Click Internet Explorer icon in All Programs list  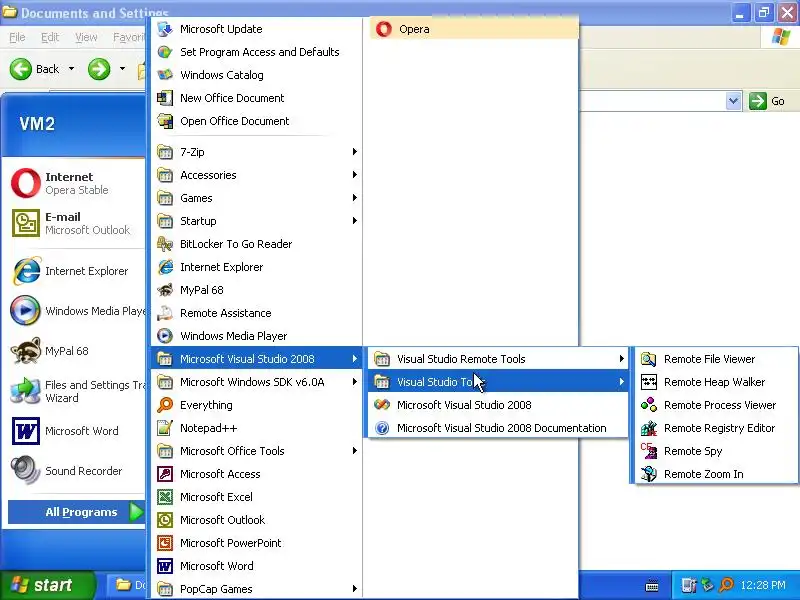point(165,267)
